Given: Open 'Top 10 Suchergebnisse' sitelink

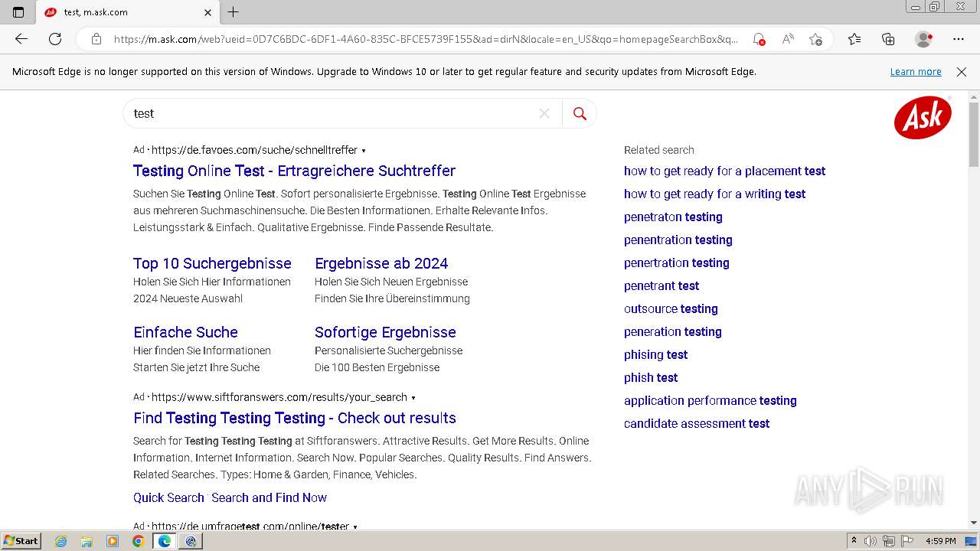Looking at the screenshot, I should (212, 263).
